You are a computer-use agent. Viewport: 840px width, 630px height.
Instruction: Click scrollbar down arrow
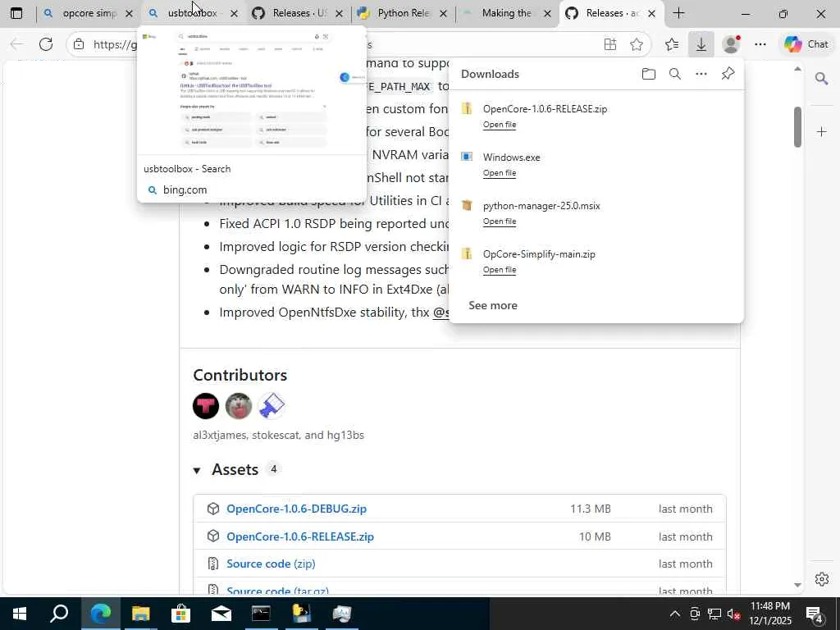click(x=797, y=585)
